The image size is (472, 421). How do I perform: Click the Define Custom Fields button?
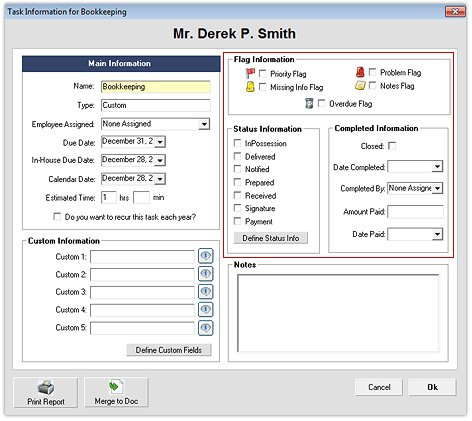(169, 350)
